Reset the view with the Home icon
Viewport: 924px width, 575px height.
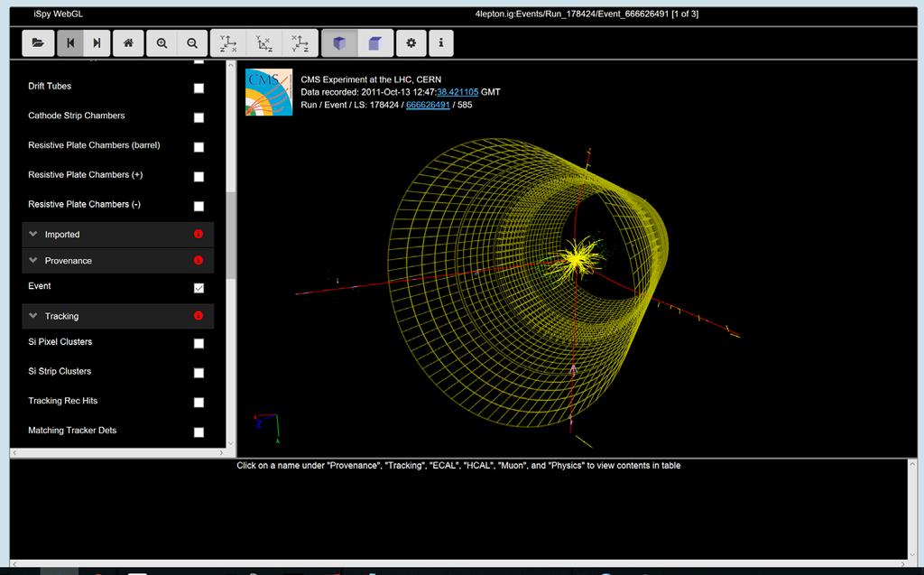(128, 43)
